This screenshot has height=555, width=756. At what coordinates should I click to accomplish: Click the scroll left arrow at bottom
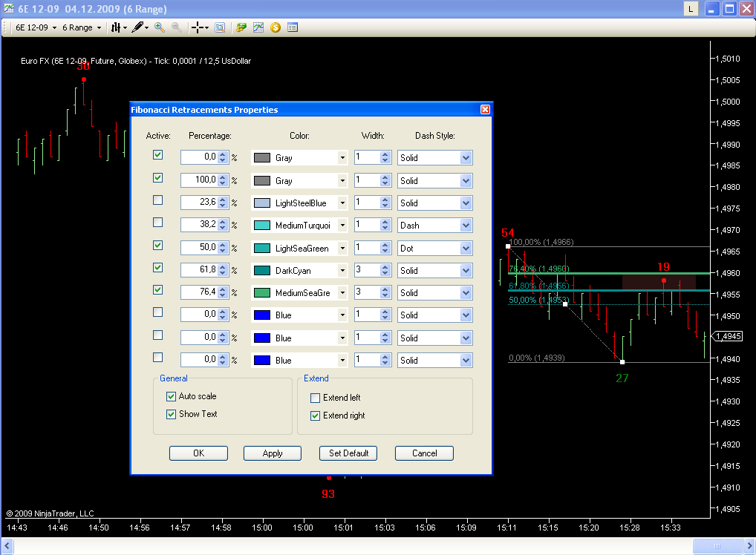(7, 546)
